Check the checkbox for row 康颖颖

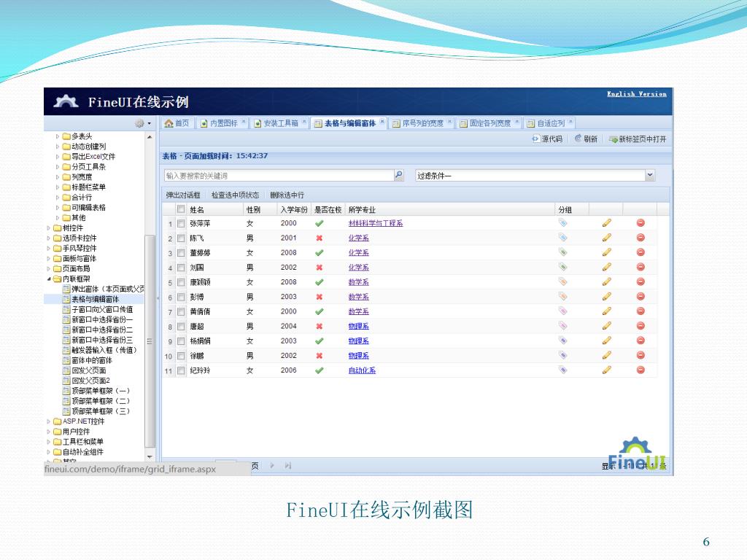(x=181, y=282)
